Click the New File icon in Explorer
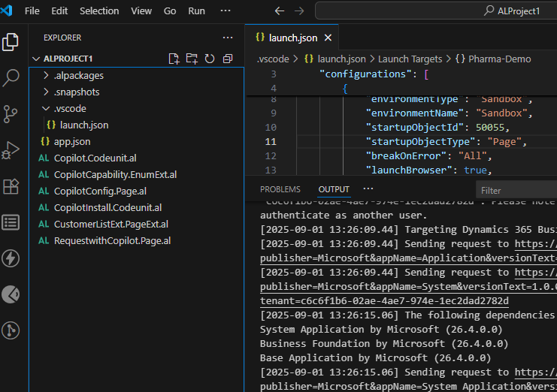557x392 pixels. [174, 59]
